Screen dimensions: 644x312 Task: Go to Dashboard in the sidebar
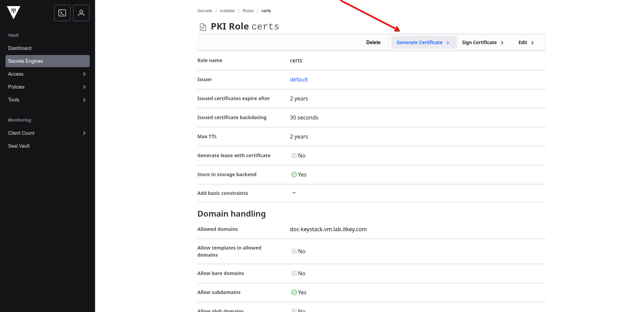click(20, 48)
